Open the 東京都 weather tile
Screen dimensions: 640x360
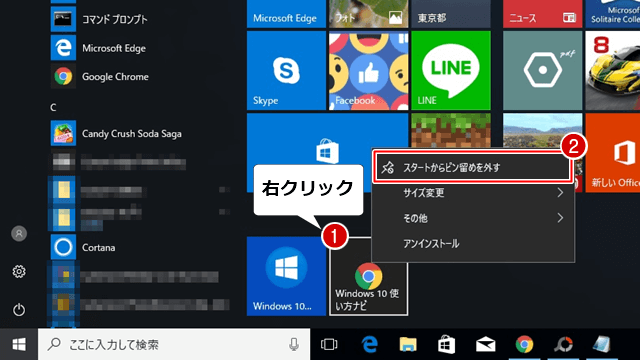(451, 14)
